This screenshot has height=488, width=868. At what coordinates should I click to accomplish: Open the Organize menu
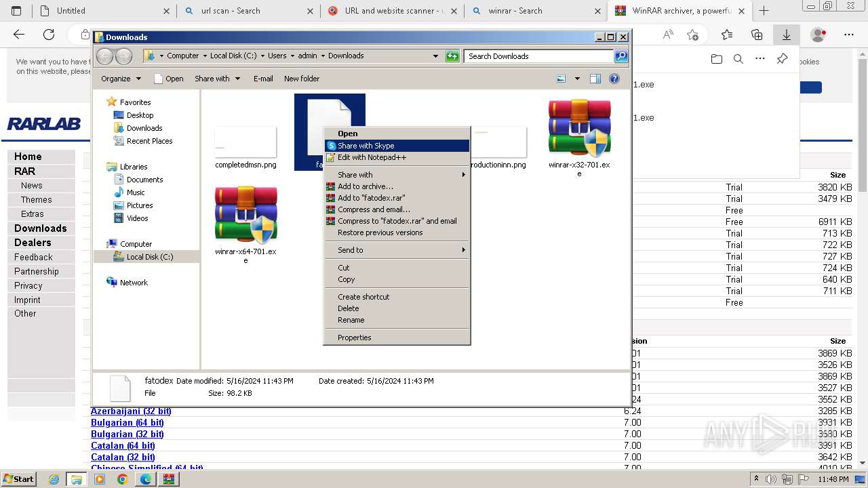121,79
